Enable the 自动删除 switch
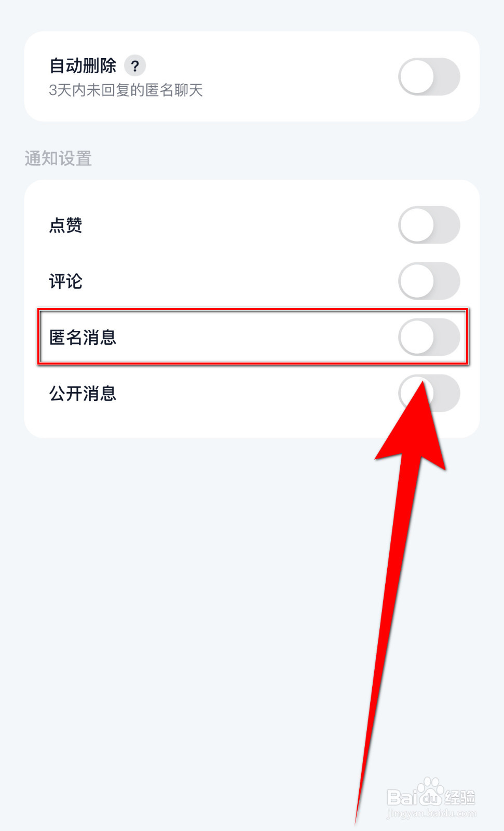The width and height of the screenshot is (504, 831). [429, 77]
